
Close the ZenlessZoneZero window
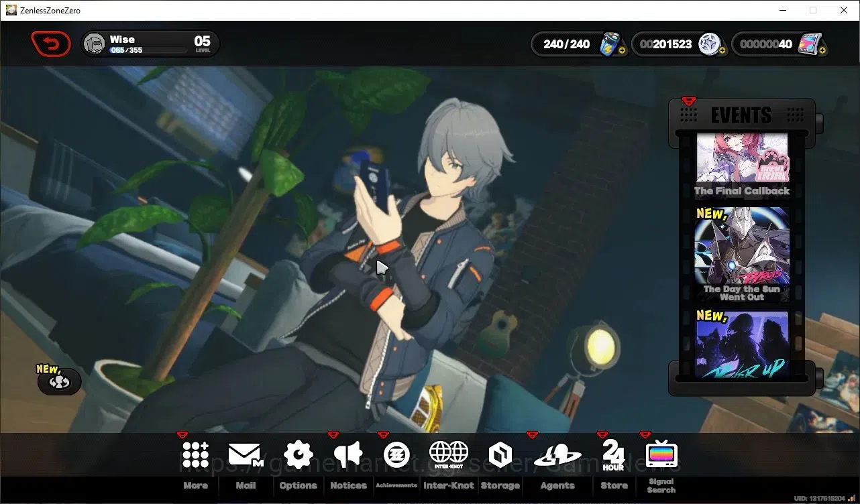844,10
